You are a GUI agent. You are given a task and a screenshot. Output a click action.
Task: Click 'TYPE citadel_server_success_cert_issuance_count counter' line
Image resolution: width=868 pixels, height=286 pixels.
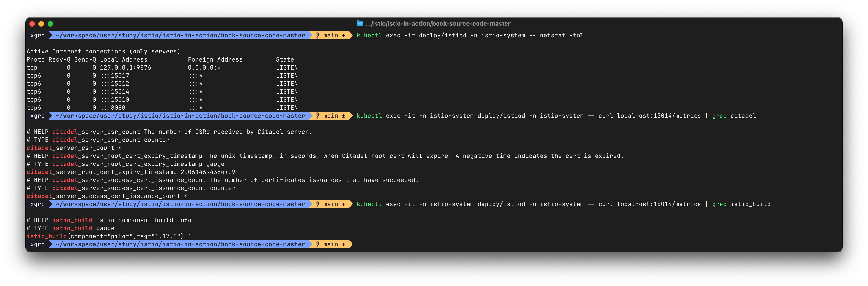131,188
